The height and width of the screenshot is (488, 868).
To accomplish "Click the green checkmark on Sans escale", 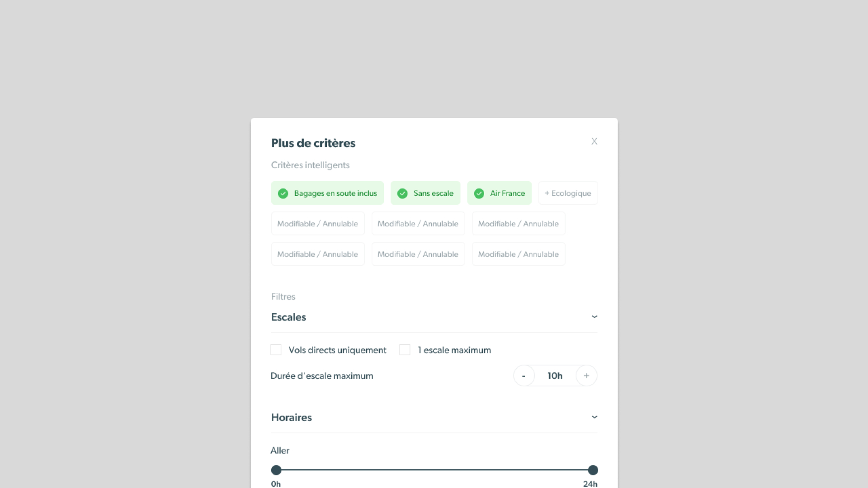I will pos(402,193).
